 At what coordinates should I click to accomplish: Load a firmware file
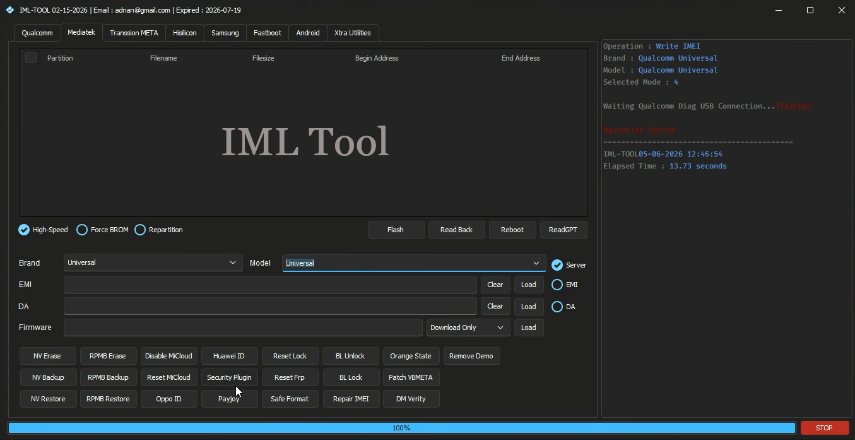click(528, 327)
